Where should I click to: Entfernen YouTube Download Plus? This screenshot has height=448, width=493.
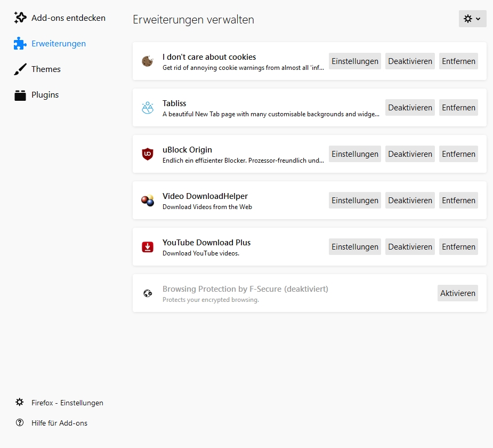pos(458,246)
